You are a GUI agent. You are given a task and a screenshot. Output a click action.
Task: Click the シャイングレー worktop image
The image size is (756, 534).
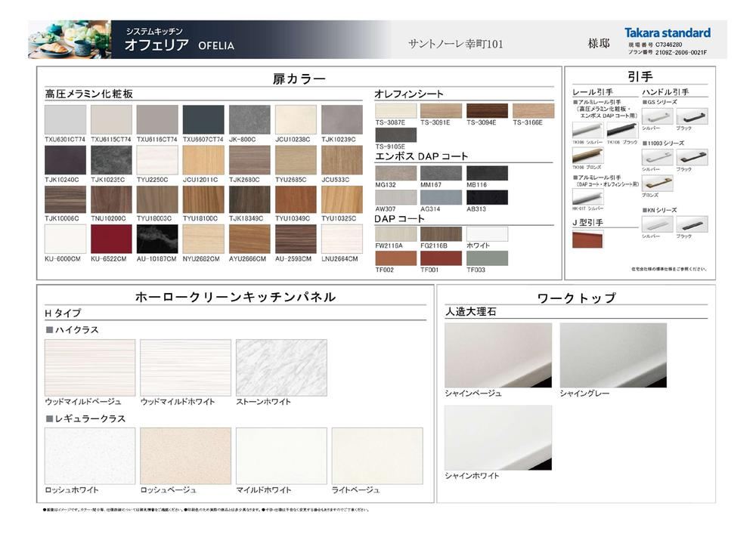[613, 355]
